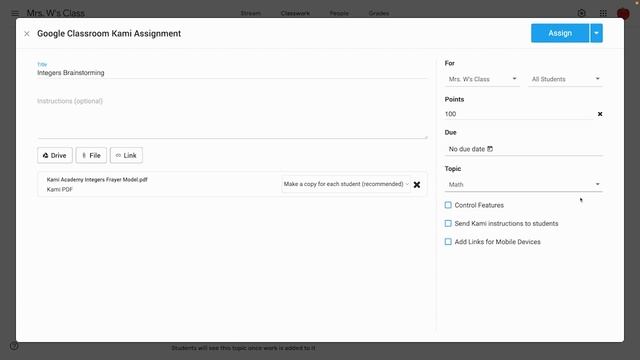Click the help question mark icon
Image resolution: width=640 pixels, height=360 pixels.
tap(14, 346)
